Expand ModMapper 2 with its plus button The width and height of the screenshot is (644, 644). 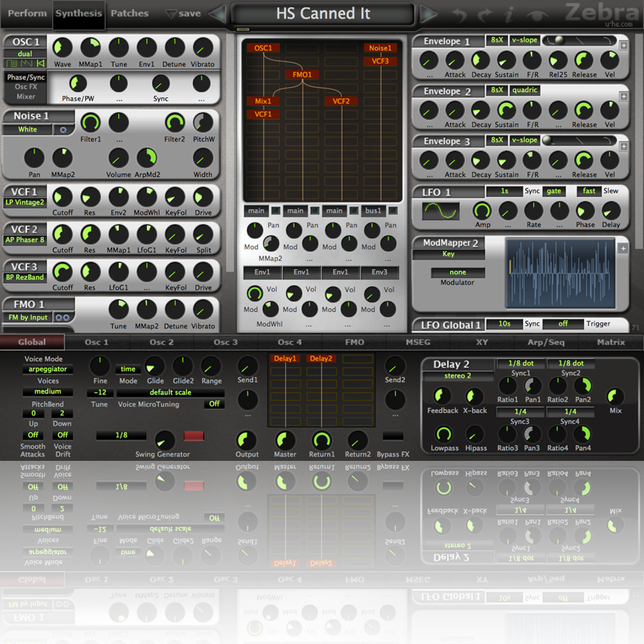click(623, 248)
